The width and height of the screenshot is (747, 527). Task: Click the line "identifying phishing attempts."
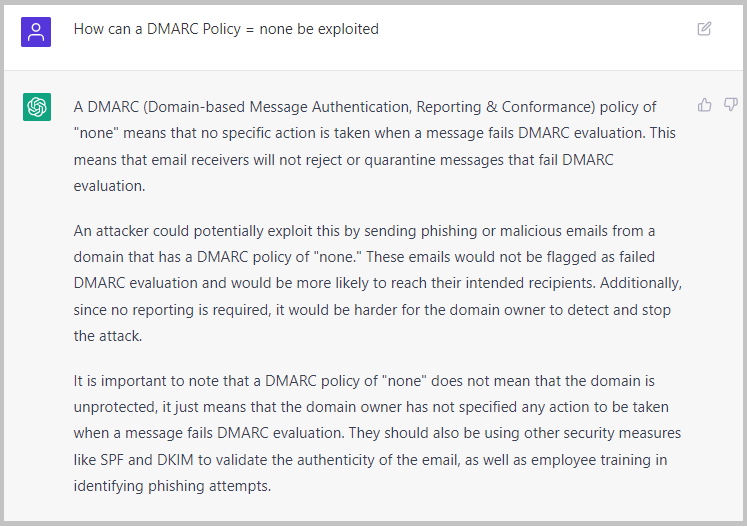pos(172,486)
